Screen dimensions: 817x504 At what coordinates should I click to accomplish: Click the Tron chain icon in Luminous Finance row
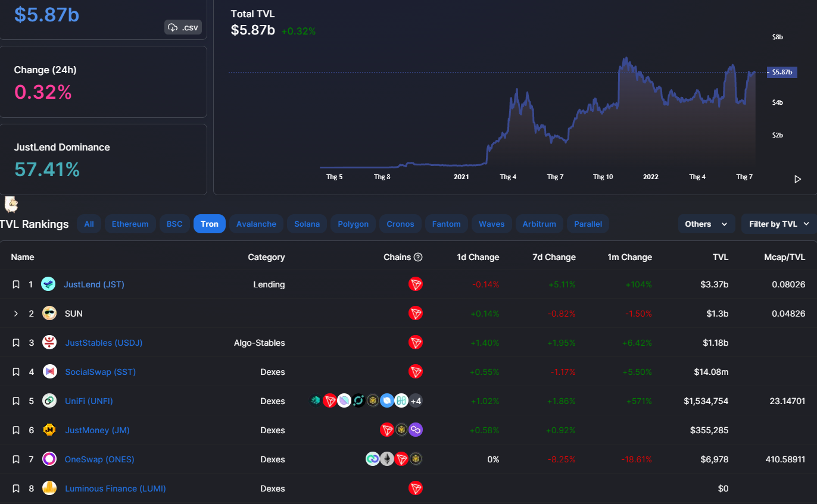tap(416, 489)
